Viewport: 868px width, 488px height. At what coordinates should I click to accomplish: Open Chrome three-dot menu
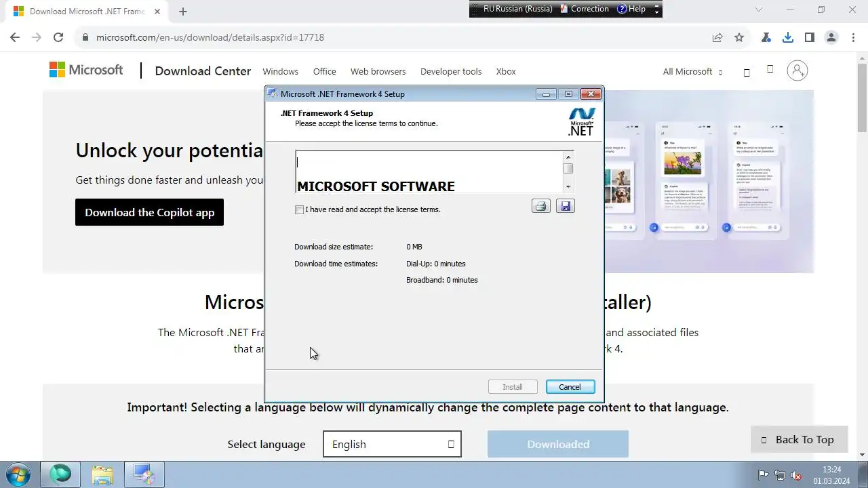(853, 37)
